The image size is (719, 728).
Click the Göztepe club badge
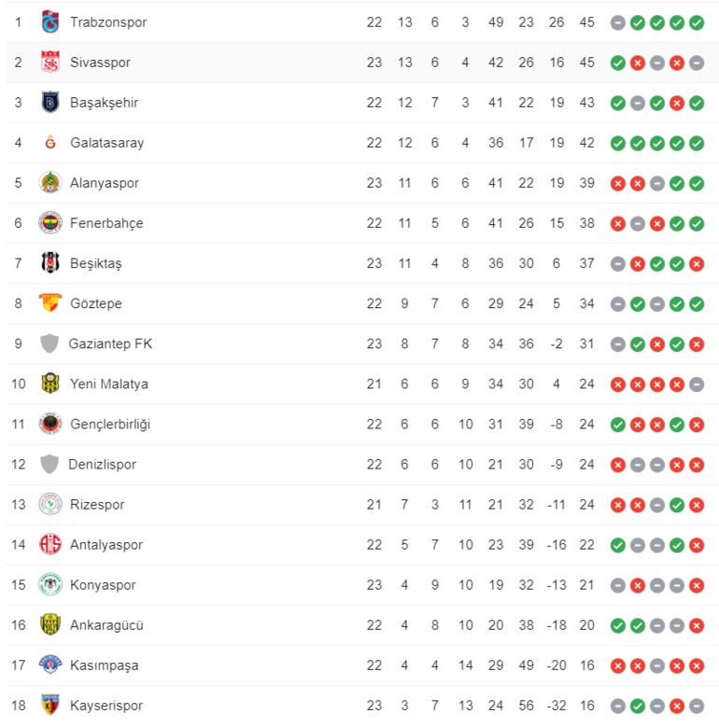tap(50, 302)
